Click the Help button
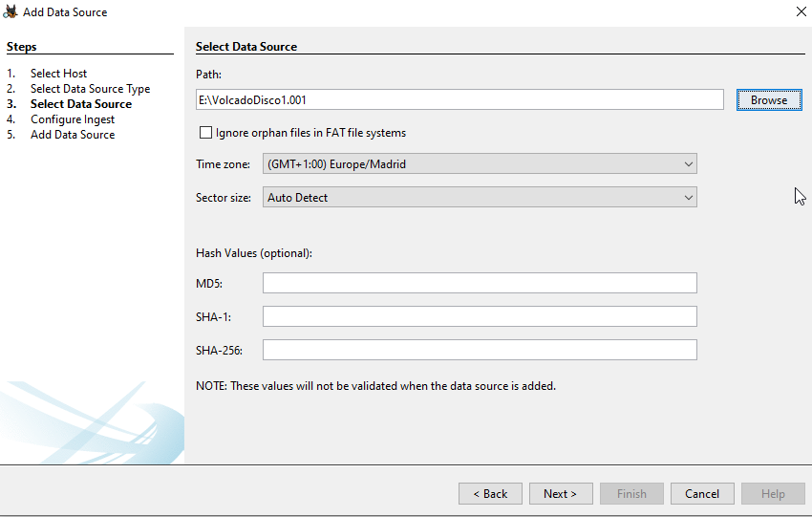This screenshot has width=812, height=517. pyautogui.click(x=773, y=494)
